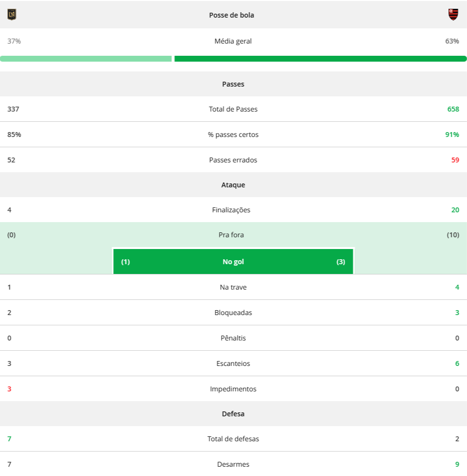Select the Ataque section header
Screen dimensions: 467x476
coord(233,185)
